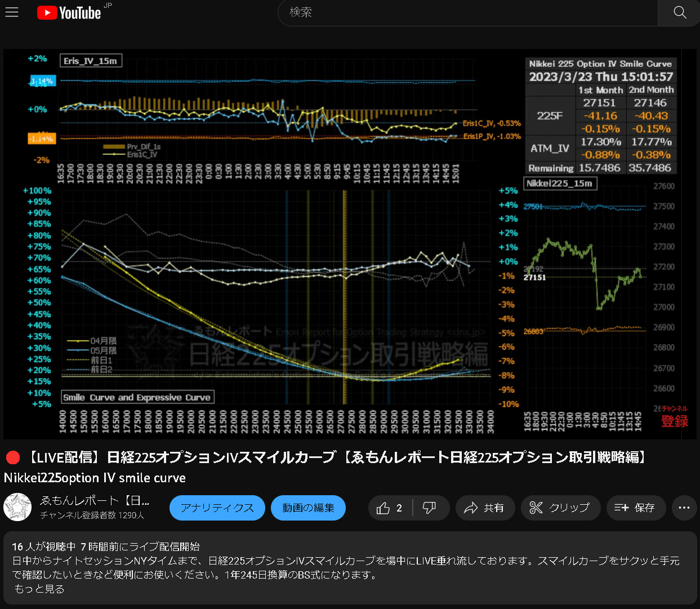Click the ATM_IV row label
The image size is (700, 609).
pyautogui.click(x=550, y=148)
